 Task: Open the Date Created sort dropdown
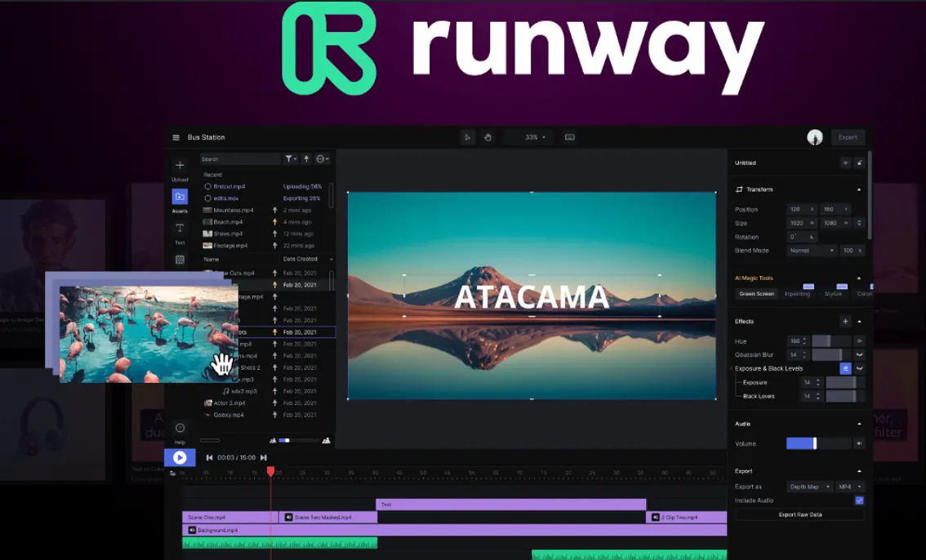tap(308, 259)
